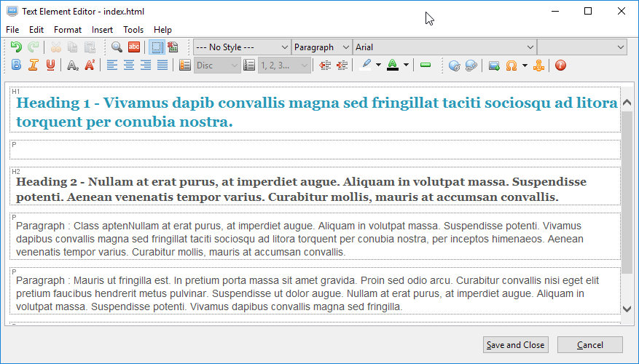Open the No Style dropdown
Viewport: 639px width, 364px height.
[x=242, y=47]
